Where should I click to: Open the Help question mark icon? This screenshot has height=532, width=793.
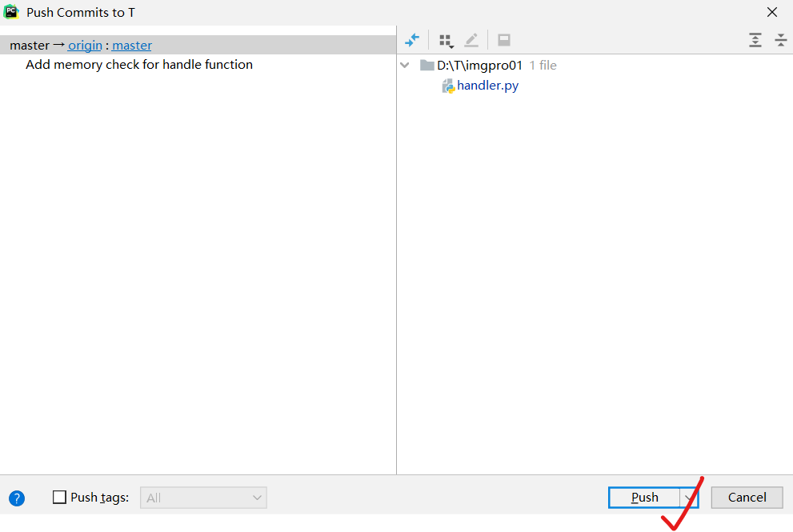(17, 498)
